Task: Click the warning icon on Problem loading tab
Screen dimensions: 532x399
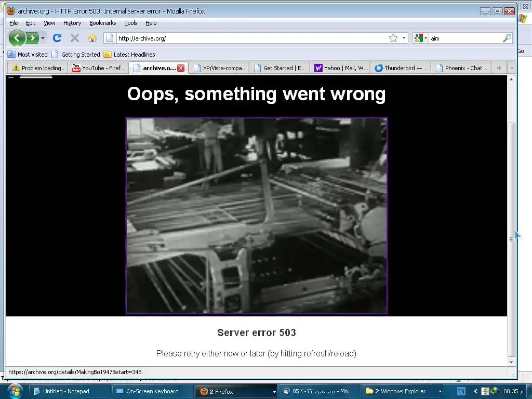Action: point(16,68)
